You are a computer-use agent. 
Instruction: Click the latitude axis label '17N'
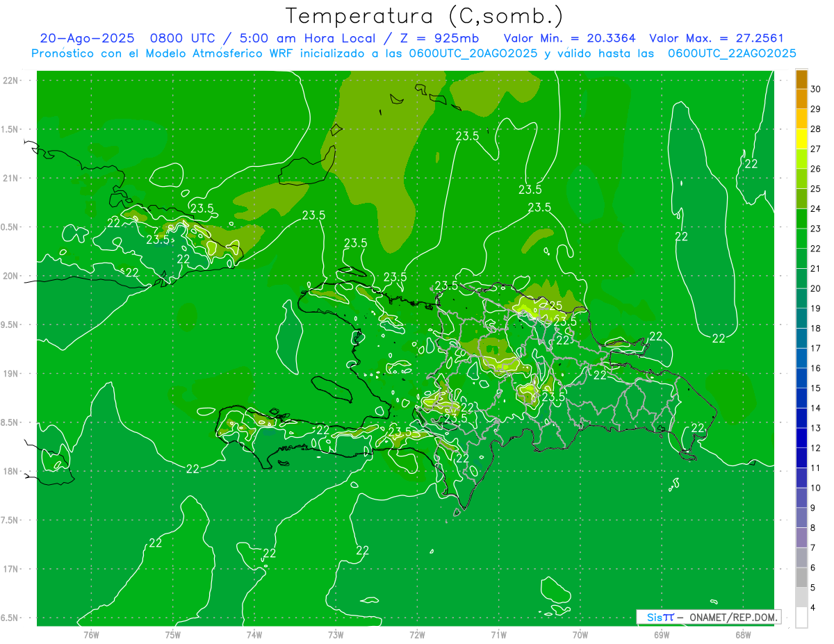coord(11,569)
